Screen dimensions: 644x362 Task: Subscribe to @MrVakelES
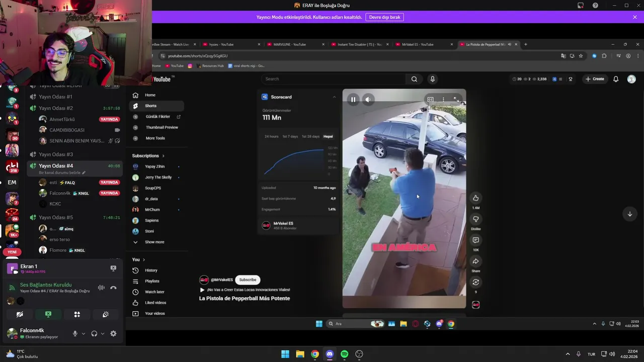tap(248, 280)
